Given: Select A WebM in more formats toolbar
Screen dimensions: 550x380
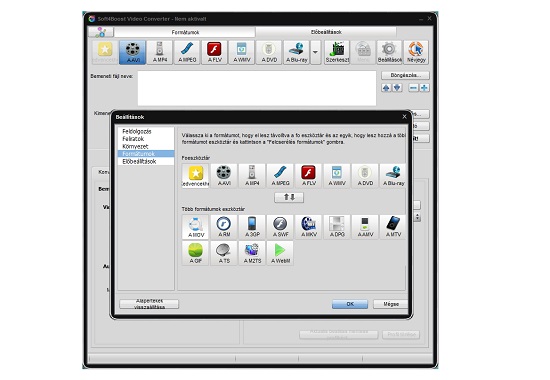Looking at the screenshot, I should pos(280,253).
